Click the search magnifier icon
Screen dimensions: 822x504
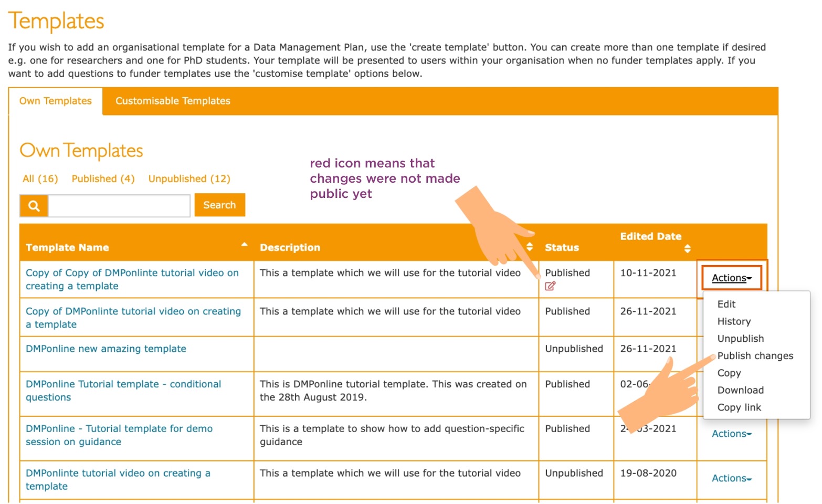(33, 205)
